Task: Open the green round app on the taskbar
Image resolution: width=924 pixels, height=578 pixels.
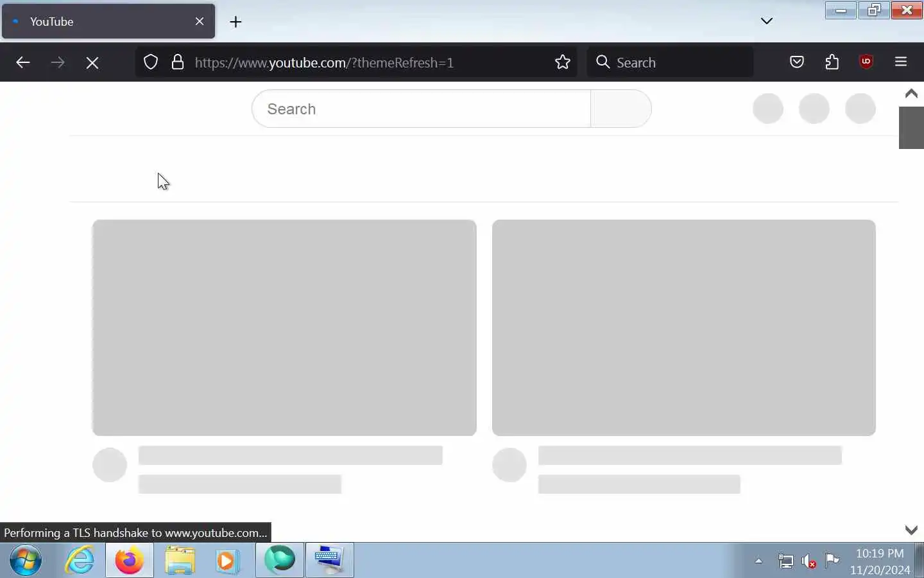Action: coord(280,559)
